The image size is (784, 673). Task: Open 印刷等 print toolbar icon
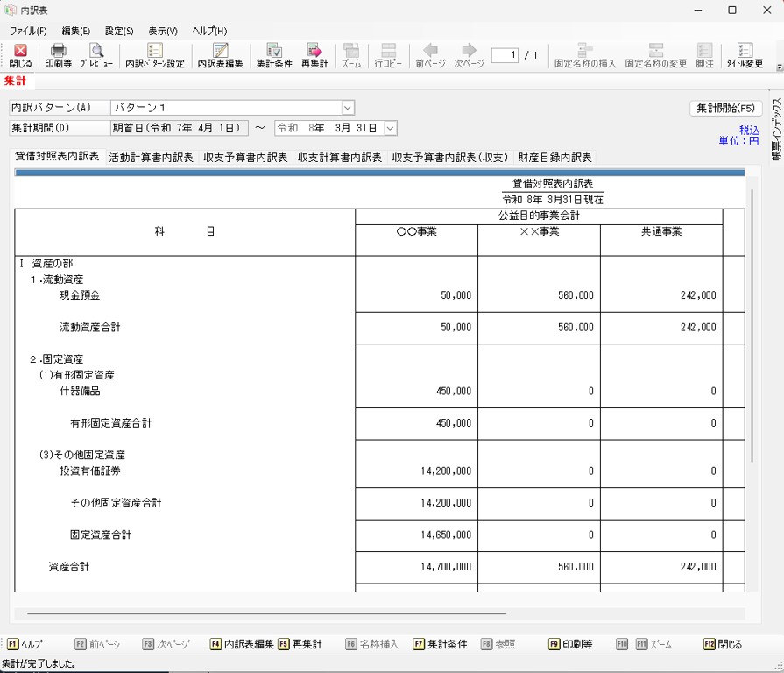[59, 56]
